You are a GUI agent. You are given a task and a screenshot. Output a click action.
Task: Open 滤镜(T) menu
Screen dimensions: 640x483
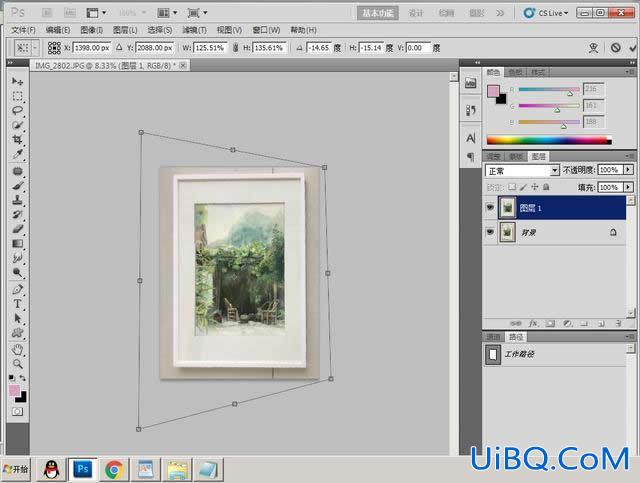point(194,30)
